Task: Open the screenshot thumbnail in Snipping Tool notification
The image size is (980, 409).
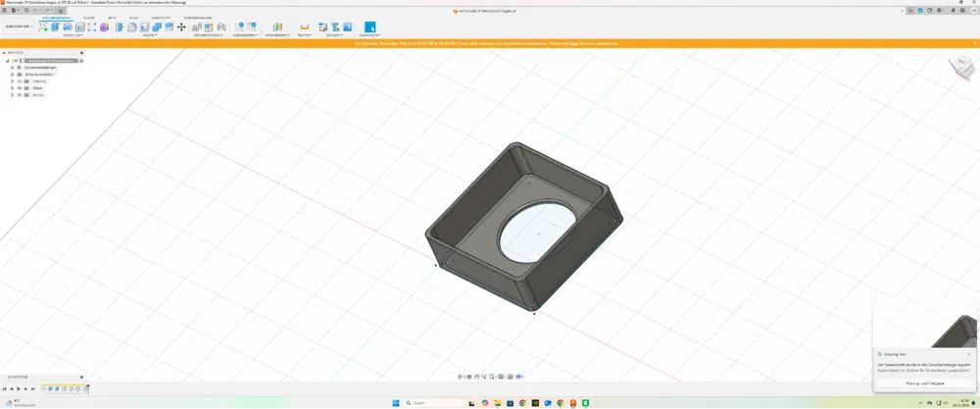Action: (x=925, y=323)
